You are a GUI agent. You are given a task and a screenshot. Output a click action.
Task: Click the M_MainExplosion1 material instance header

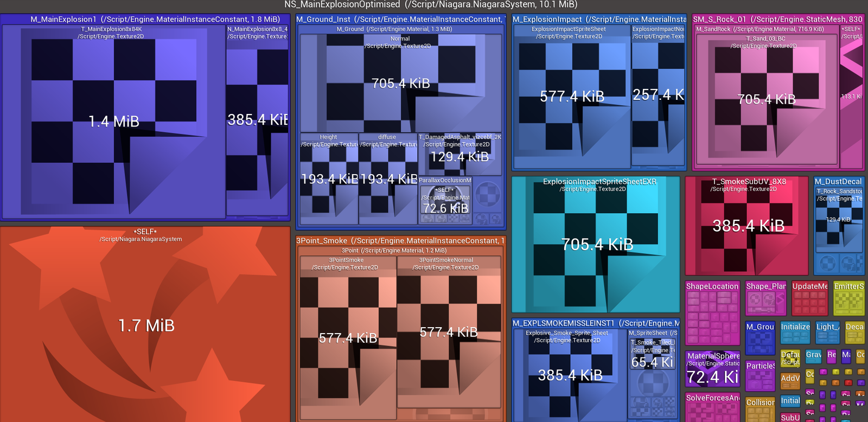[x=155, y=19]
